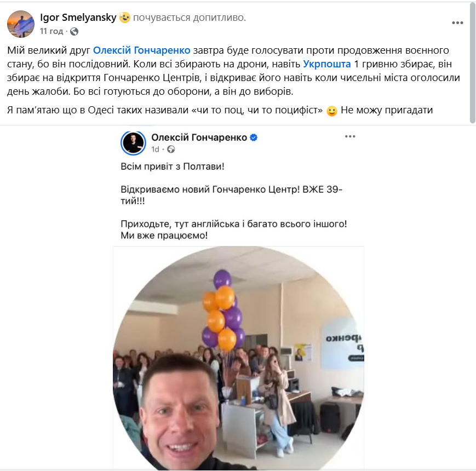
Task: Click the smiley emoji after «поцифіст»
Action: click(x=331, y=111)
